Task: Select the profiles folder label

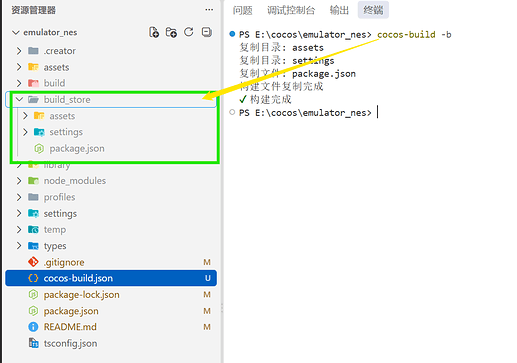Action: tap(59, 197)
